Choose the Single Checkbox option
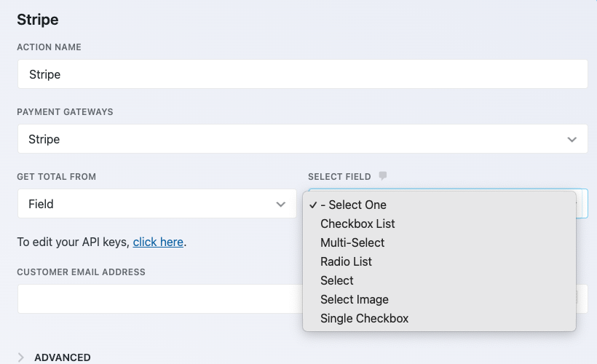The height and width of the screenshot is (364, 597). coord(439,318)
